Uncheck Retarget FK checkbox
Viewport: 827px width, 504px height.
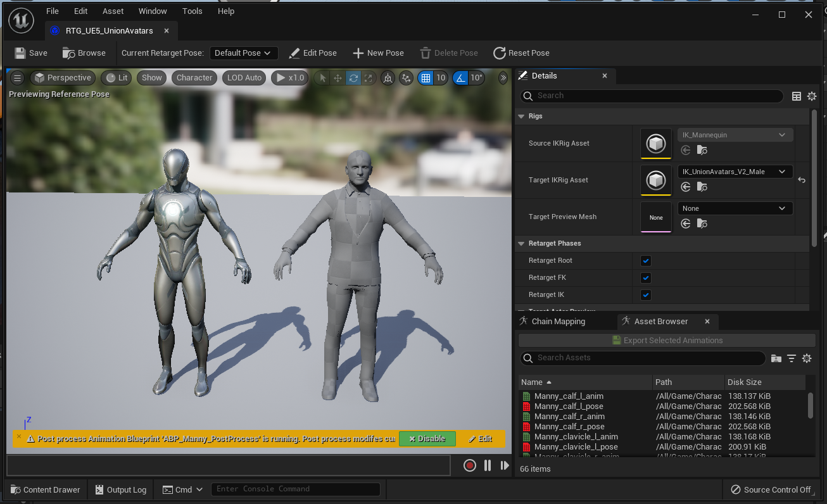tap(646, 278)
